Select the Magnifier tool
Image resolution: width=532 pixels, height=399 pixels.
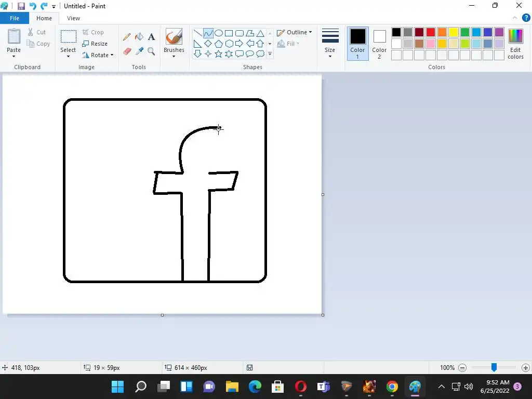click(x=151, y=51)
